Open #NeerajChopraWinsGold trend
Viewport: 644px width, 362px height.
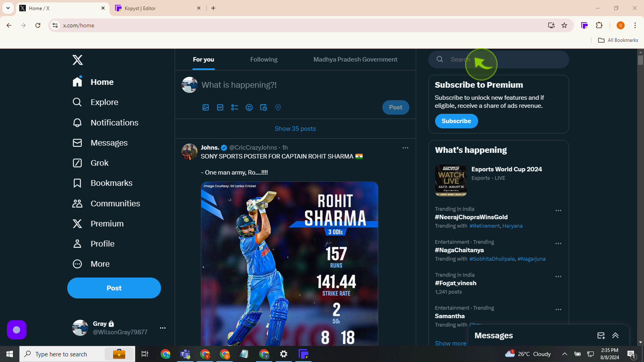pyautogui.click(x=471, y=217)
